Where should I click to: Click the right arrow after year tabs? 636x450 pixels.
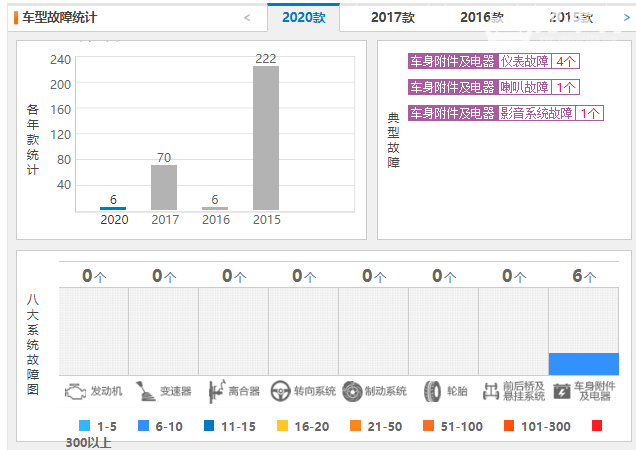(626, 17)
